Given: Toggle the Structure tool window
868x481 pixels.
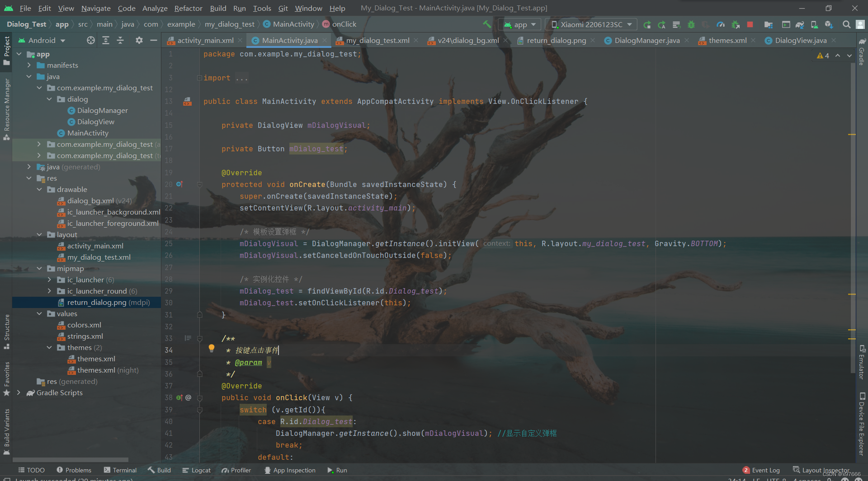Looking at the screenshot, I should coord(6,332).
